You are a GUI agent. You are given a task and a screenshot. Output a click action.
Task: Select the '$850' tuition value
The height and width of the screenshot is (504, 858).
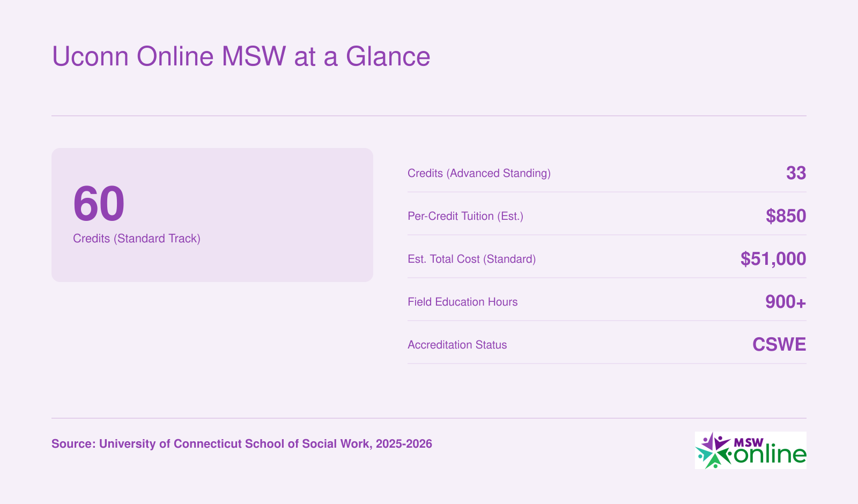[x=786, y=216]
